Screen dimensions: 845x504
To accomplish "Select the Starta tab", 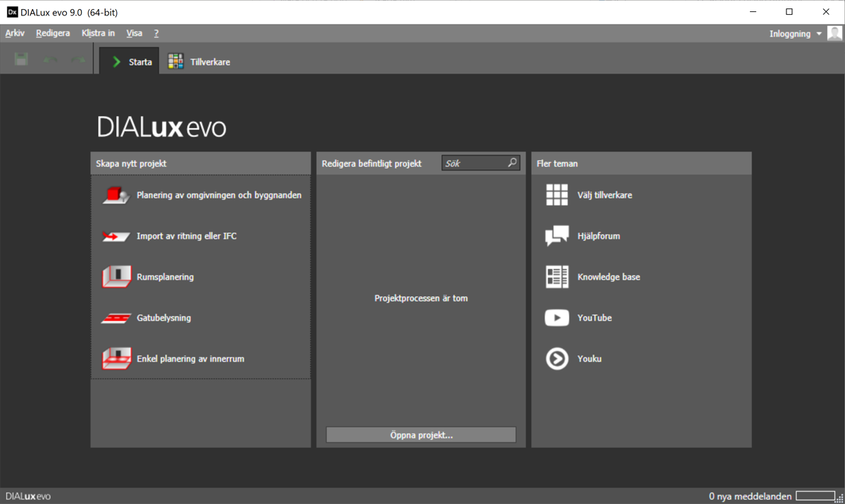I will pos(130,62).
